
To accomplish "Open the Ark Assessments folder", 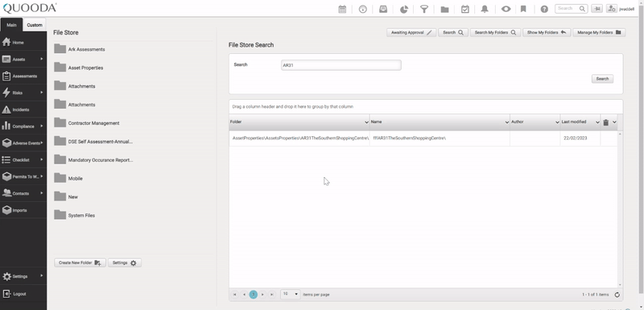I will (x=80, y=49).
